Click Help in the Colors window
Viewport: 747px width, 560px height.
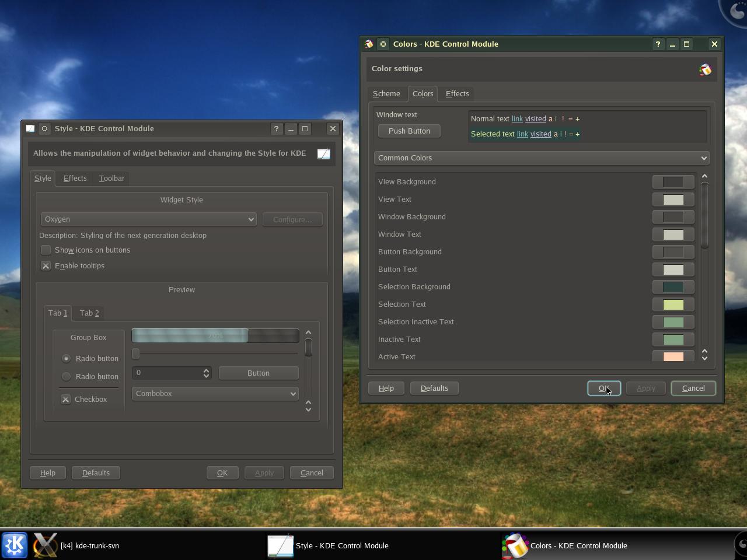tap(386, 388)
